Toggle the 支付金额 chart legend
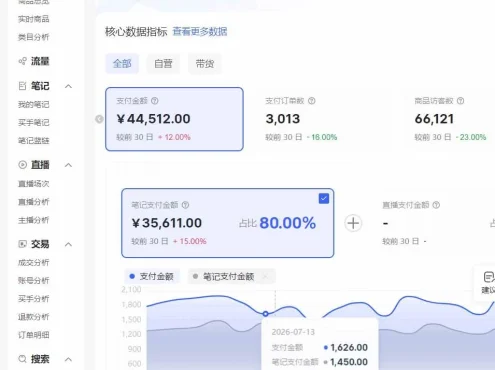Screen dimensions: 495x370 [152, 276]
